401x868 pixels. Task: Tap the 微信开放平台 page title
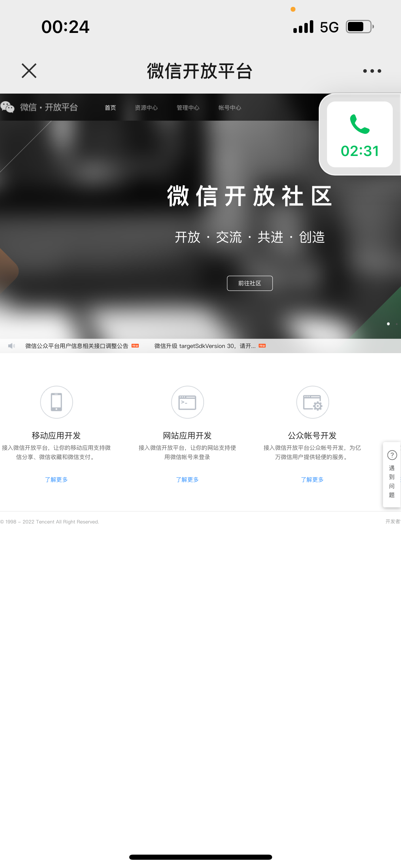(x=200, y=71)
